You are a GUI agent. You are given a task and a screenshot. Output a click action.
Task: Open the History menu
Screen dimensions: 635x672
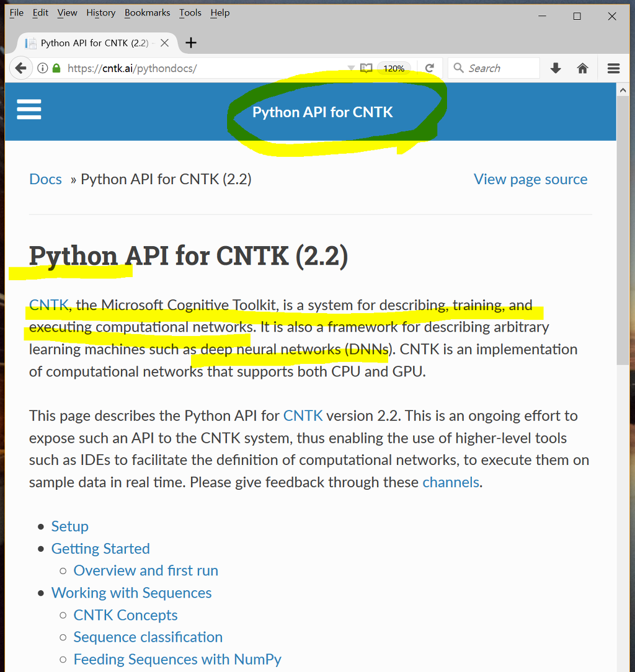click(x=100, y=13)
